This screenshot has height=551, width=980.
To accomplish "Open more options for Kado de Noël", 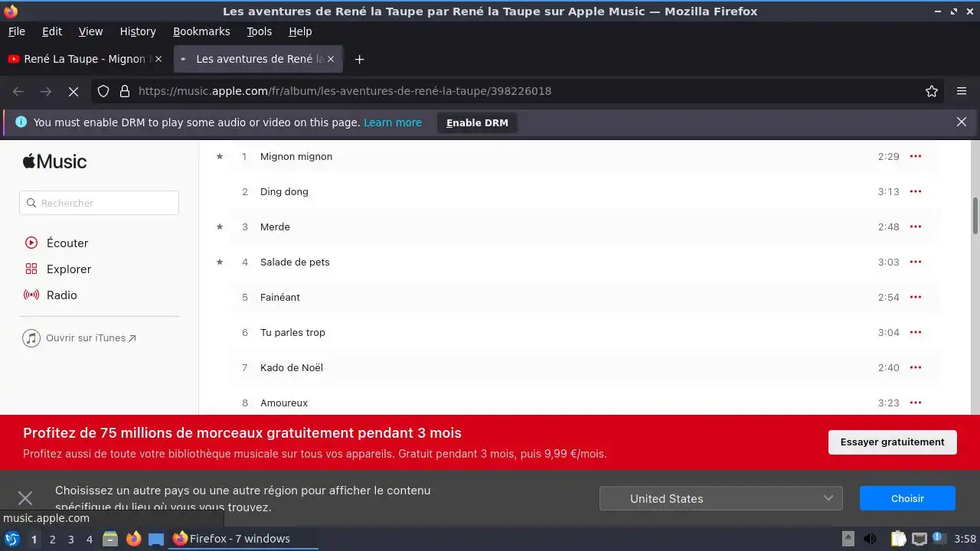I will (x=915, y=367).
